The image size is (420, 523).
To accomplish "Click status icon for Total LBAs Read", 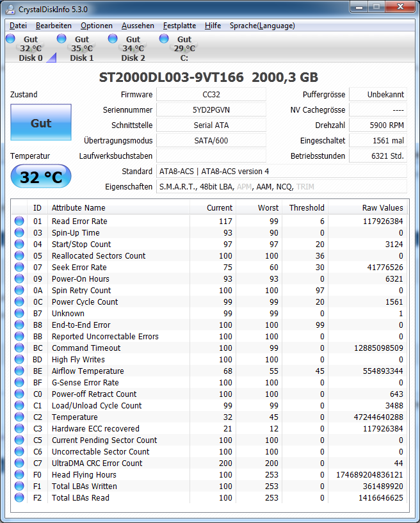I will [x=19, y=497].
